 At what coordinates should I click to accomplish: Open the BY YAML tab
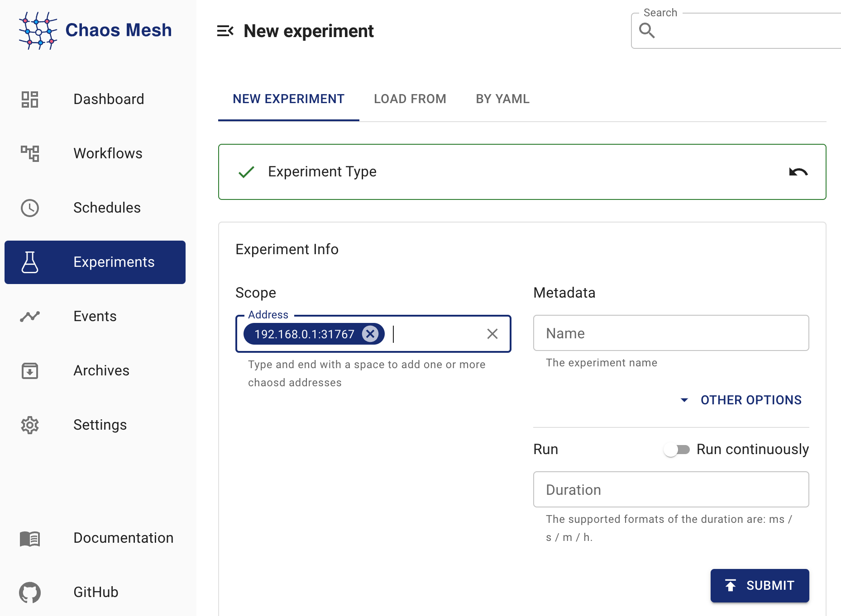(502, 99)
